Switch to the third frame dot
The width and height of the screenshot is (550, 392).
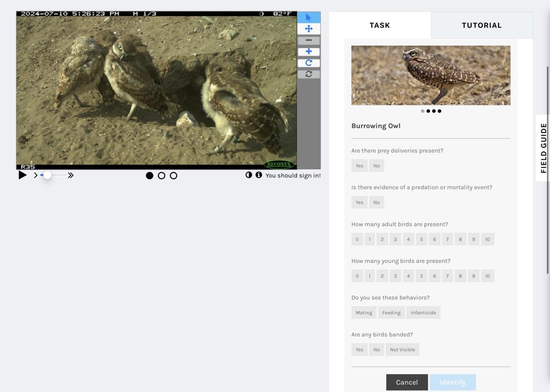[174, 175]
